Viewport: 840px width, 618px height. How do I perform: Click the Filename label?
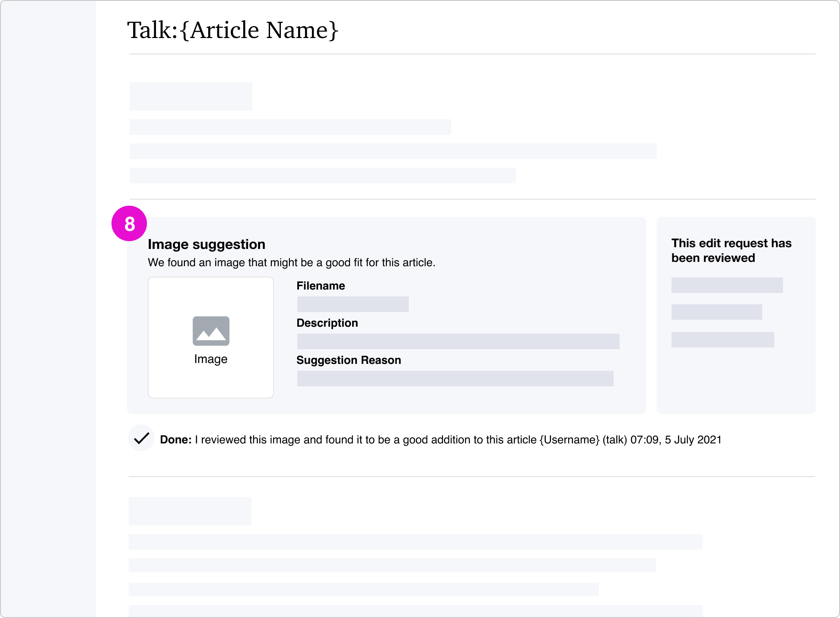click(x=321, y=286)
